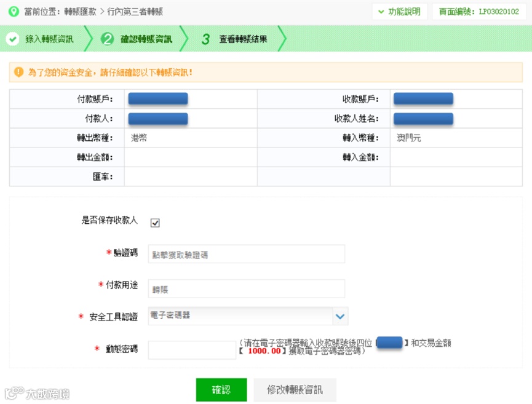This screenshot has width=532, height=404.
Task: Click the checkmark icon of step one
Action: (x=12, y=39)
